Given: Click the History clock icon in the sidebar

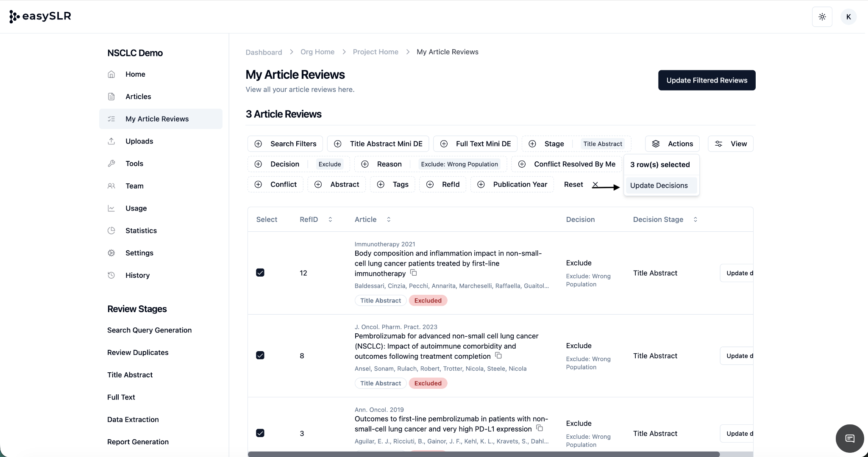Looking at the screenshot, I should (111, 275).
